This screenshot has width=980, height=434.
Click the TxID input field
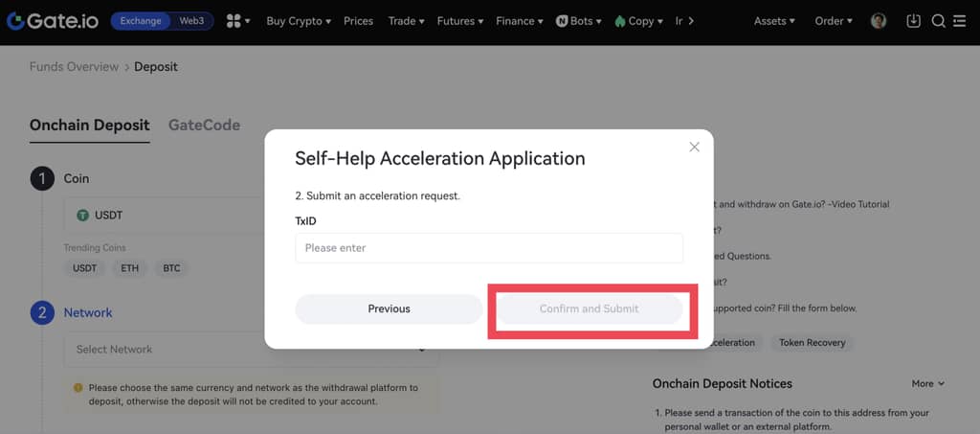489,247
